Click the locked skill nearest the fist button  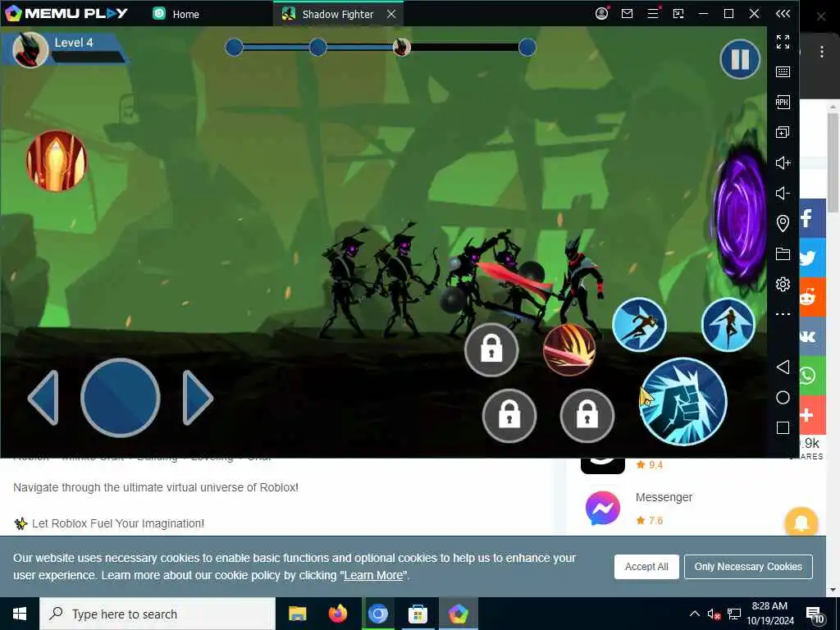tap(587, 416)
